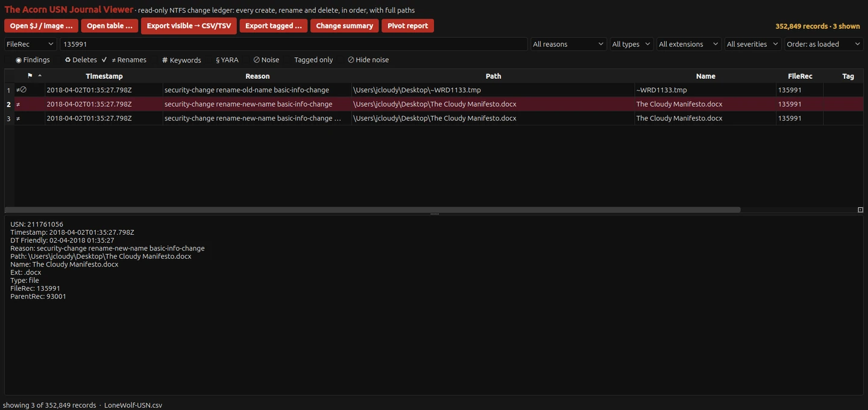Sort by the Timestamp column header
The image size is (868, 410).
coord(104,76)
